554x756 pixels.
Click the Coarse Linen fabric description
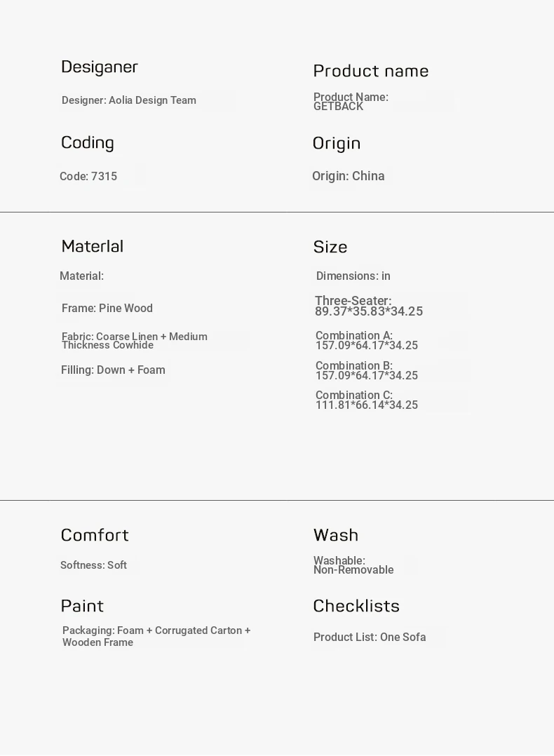135,341
